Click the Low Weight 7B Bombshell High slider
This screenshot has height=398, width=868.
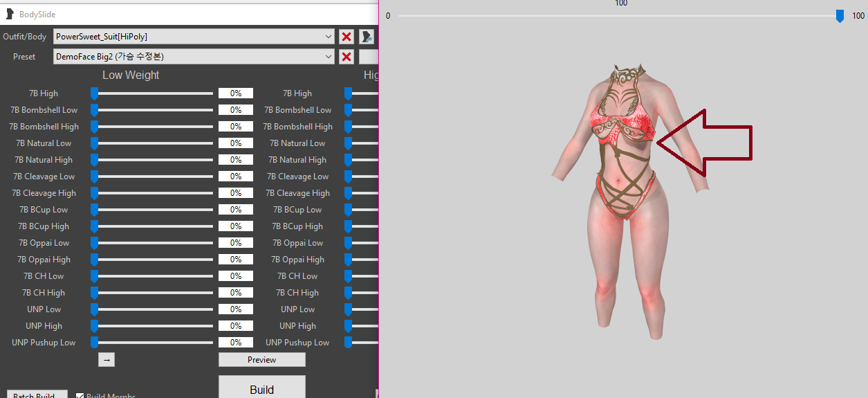[x=153, y=127]
